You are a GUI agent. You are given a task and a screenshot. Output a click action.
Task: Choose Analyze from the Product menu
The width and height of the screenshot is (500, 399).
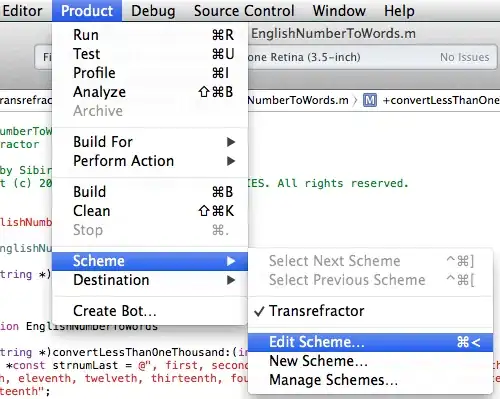[x=150, y=92]
